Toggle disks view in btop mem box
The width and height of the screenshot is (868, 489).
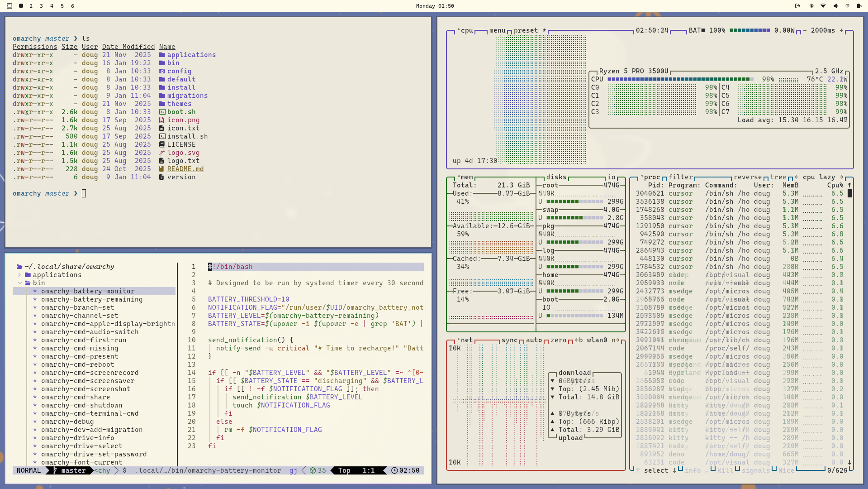(x=556, y=177)
